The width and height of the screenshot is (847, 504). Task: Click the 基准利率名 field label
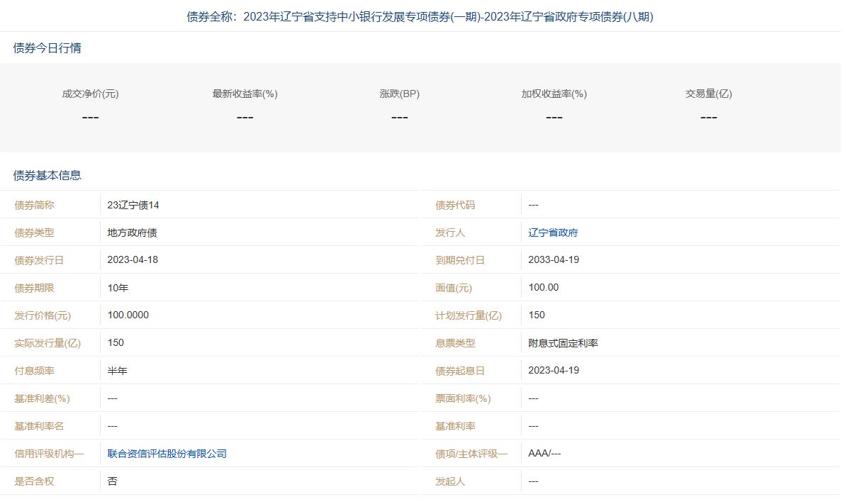click(x=39, y=426)
